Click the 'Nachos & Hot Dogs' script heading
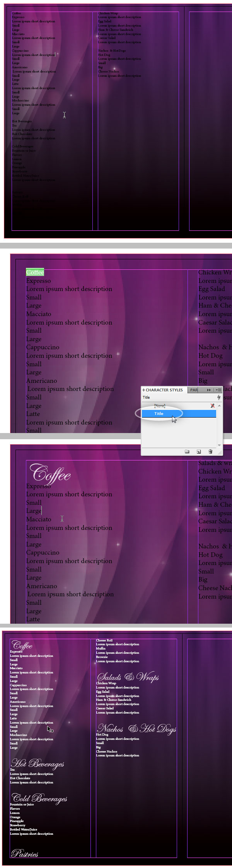The width and height of the screenshot is (232, 868). click(x=137, y=729)
